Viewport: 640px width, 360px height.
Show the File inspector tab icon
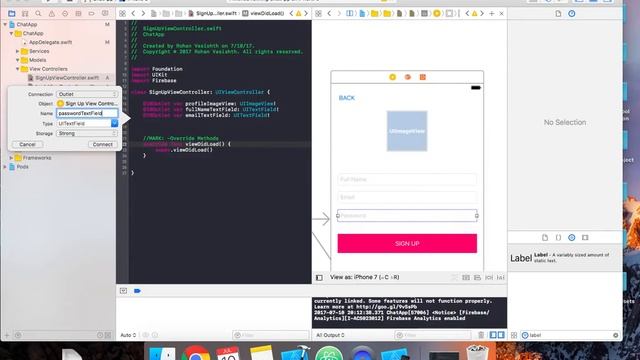click(558, 13)
